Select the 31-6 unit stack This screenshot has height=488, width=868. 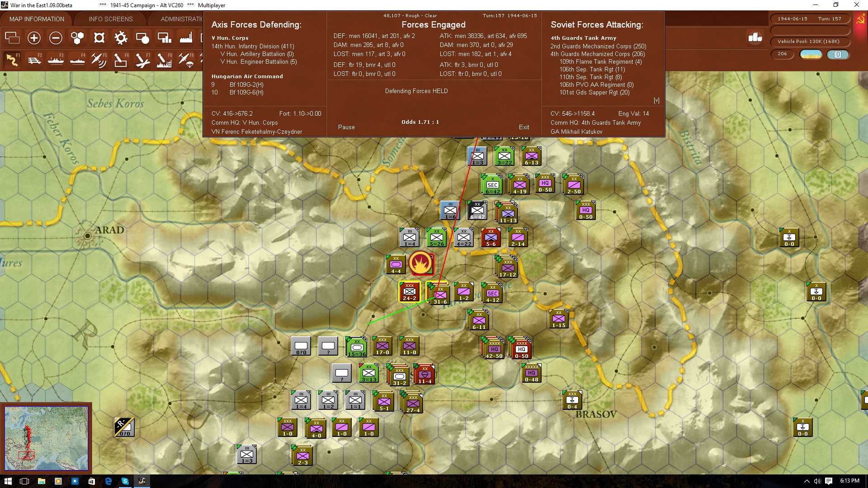coord(439,294)
